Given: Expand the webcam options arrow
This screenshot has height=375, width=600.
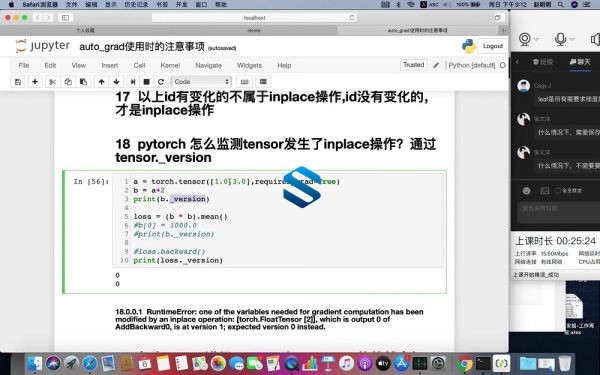Looking at the screenshot, I should click(536, 39).
